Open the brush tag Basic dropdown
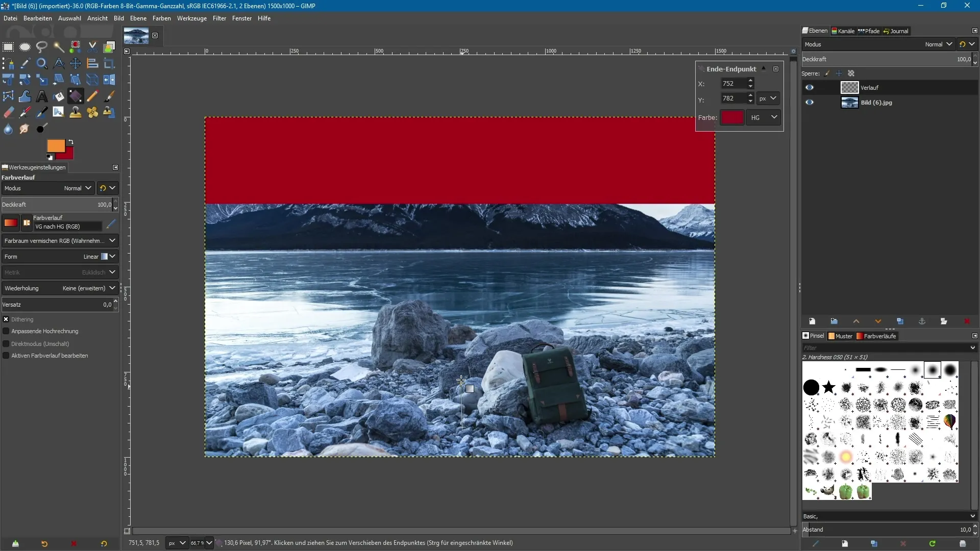The height and width of the screenshot is (551, 980). point(889,516)
